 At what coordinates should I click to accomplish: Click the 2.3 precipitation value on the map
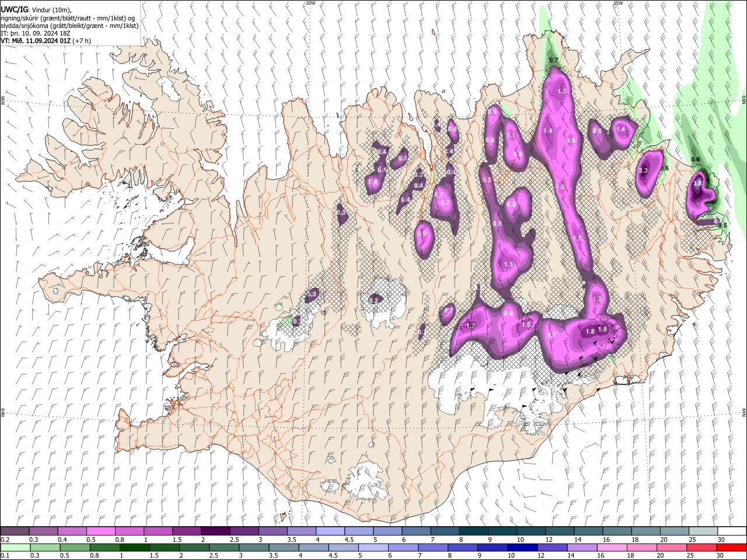click(x=644, y=170)
